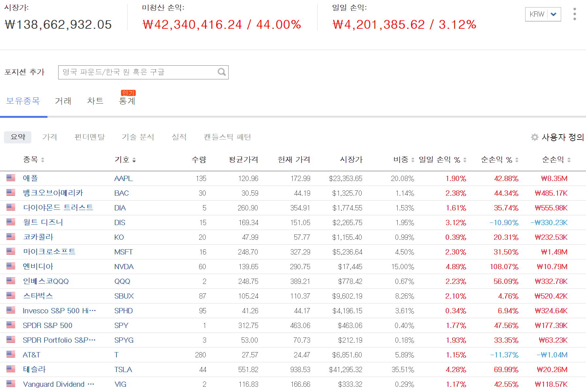The image size is (586, 392).
Task: Click the 현재 가격 column header
Action: (x=294, y=159)
